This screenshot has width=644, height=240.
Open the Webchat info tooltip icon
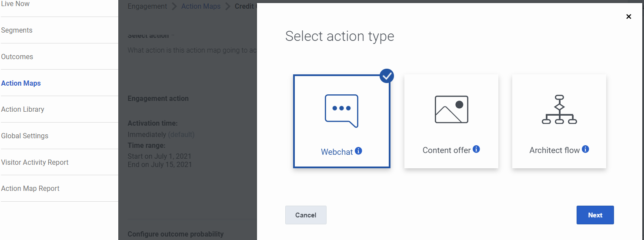358,151
